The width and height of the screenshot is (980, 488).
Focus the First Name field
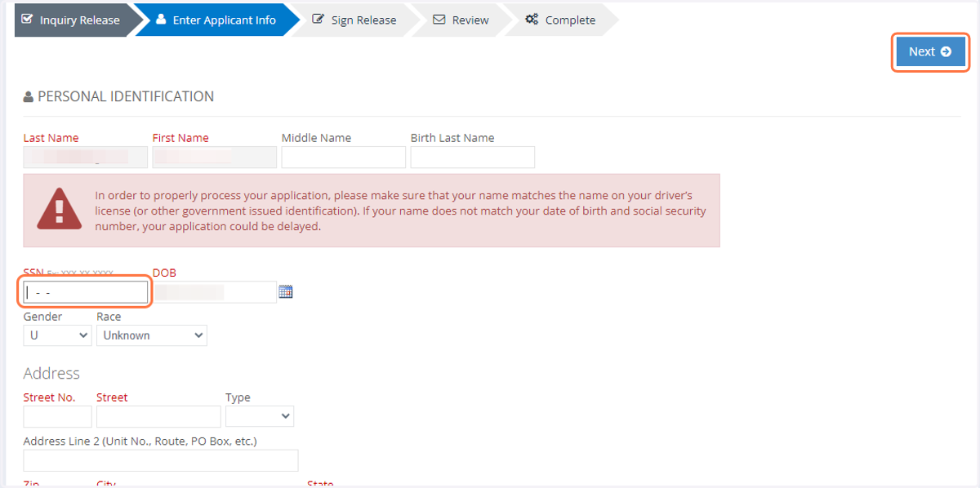215,157
